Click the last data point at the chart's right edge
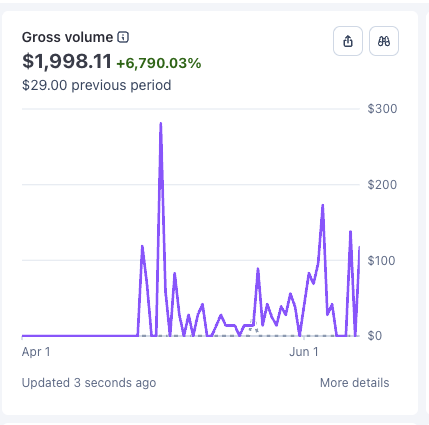This screenshot has height=425, width=429. (x=359, y=247)
